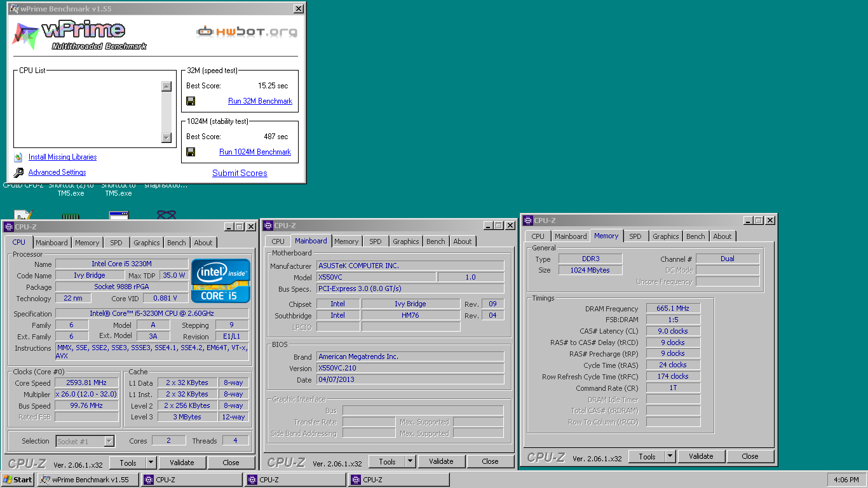The height and width of the screenshot is (488, 868).
Task: Open Install Missing Libraries link
Action: pos(62,157)
